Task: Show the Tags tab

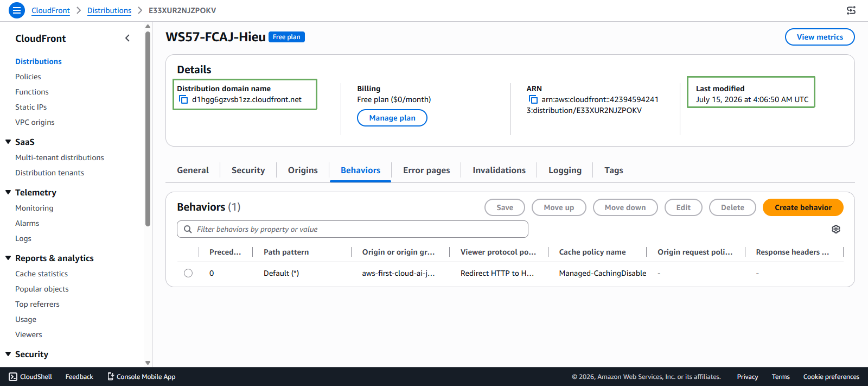Action: tap(614, 170)
